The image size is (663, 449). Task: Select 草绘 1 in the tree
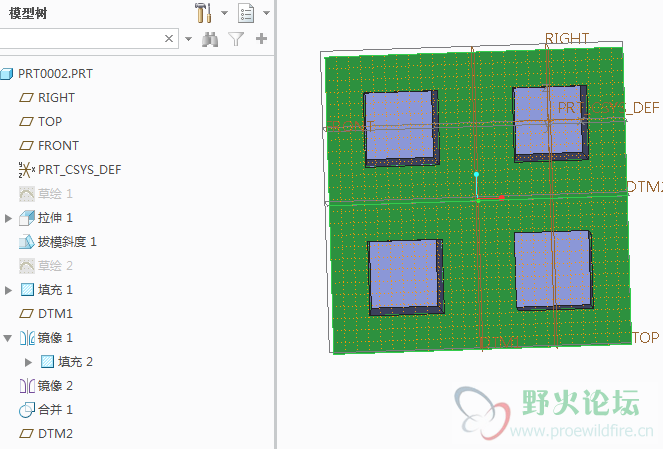click(x=55, y=194)
